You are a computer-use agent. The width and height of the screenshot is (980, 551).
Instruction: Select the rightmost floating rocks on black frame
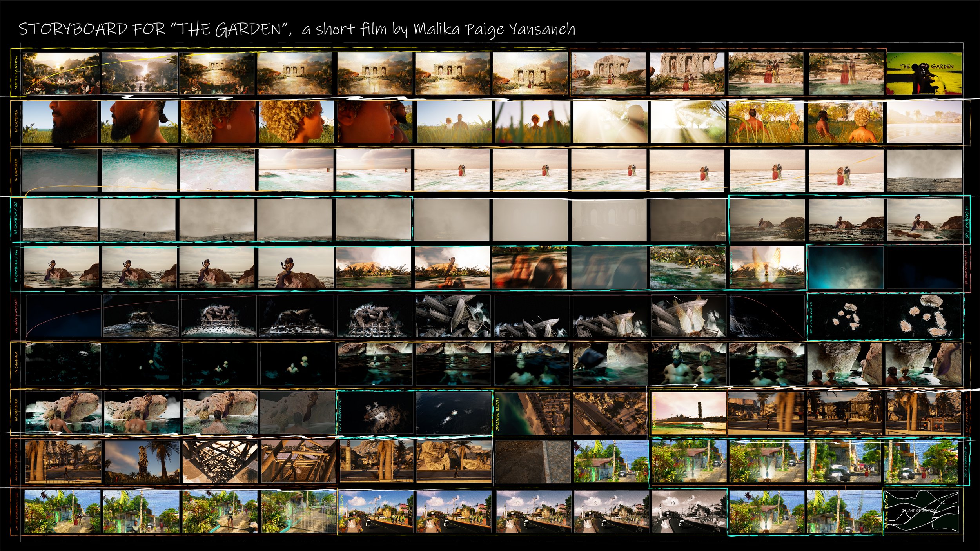tap(924, 316)
